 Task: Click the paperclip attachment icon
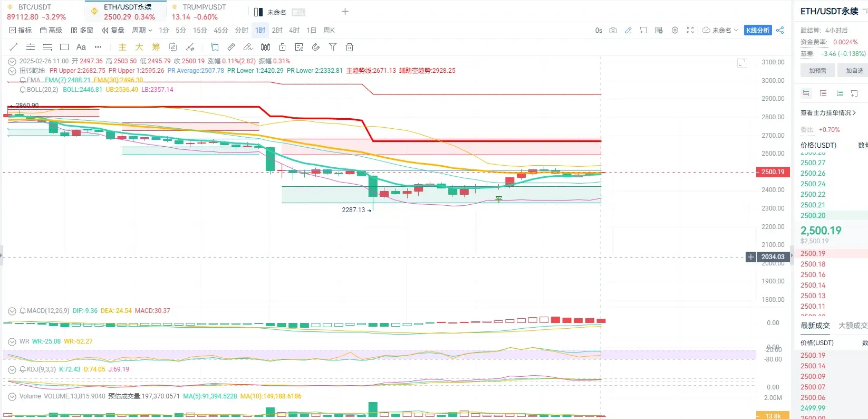coord(316,47)
